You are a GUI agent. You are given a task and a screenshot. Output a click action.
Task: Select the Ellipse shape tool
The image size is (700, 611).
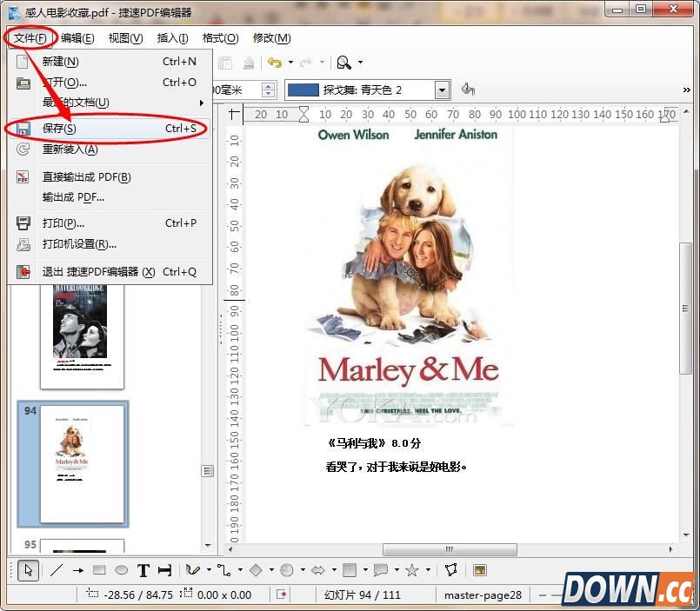pos(121,570)
